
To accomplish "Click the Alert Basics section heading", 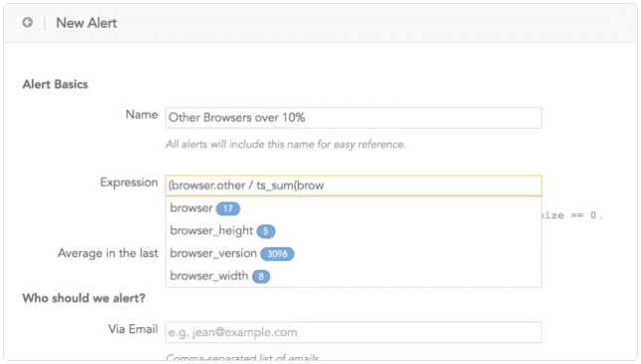I will [56, 84].
